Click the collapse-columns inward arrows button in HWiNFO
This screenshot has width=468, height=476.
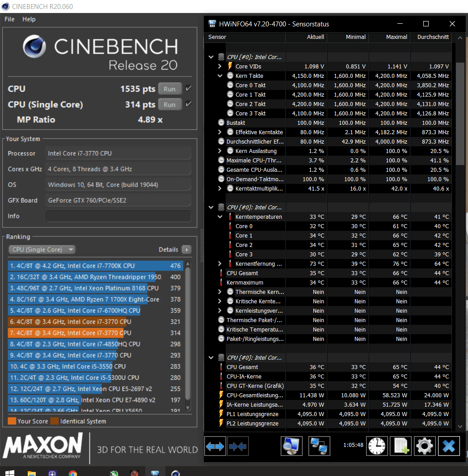pyautogui.click(x=238, y=446)
